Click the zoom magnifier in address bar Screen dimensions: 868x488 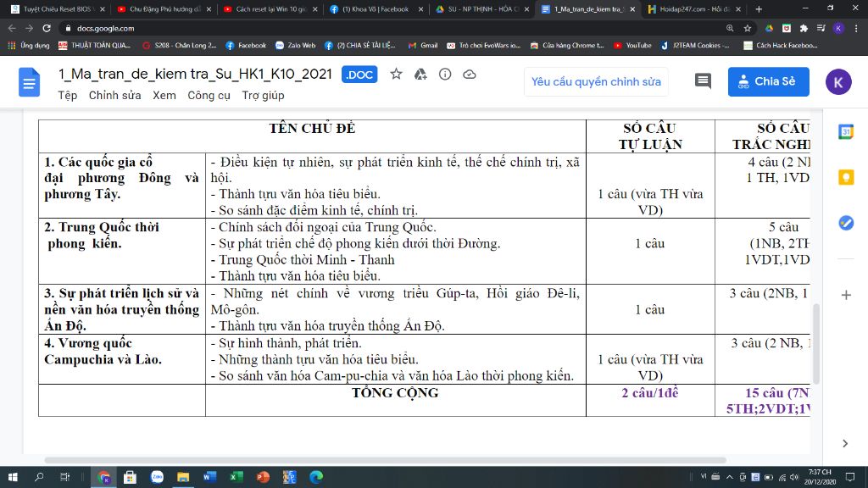pos(730,28)
